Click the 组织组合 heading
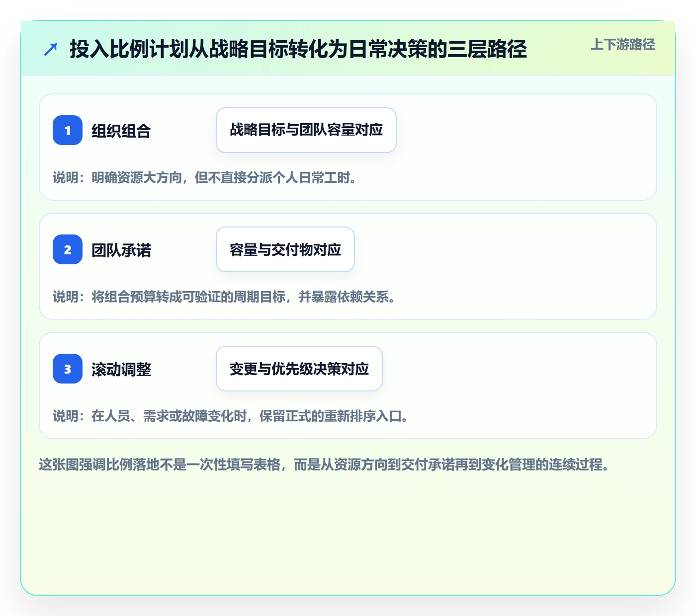 tap(121, 131)
